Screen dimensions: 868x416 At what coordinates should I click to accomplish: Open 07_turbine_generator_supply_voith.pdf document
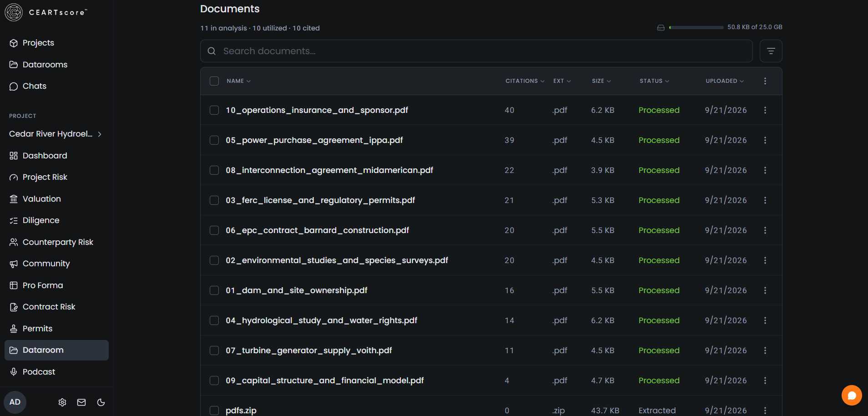308,350
